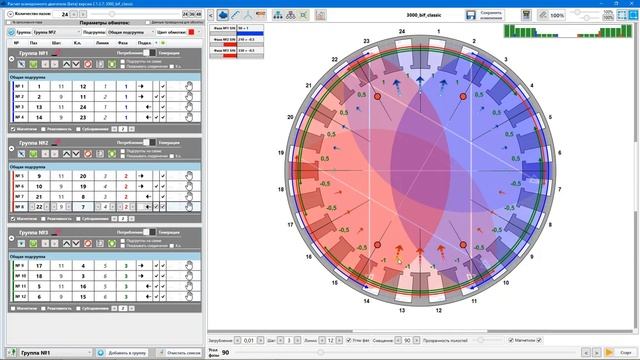Viewport: 640px width, 360px height.
Task: Click the add to group button
Action: (x=123, y=352)
